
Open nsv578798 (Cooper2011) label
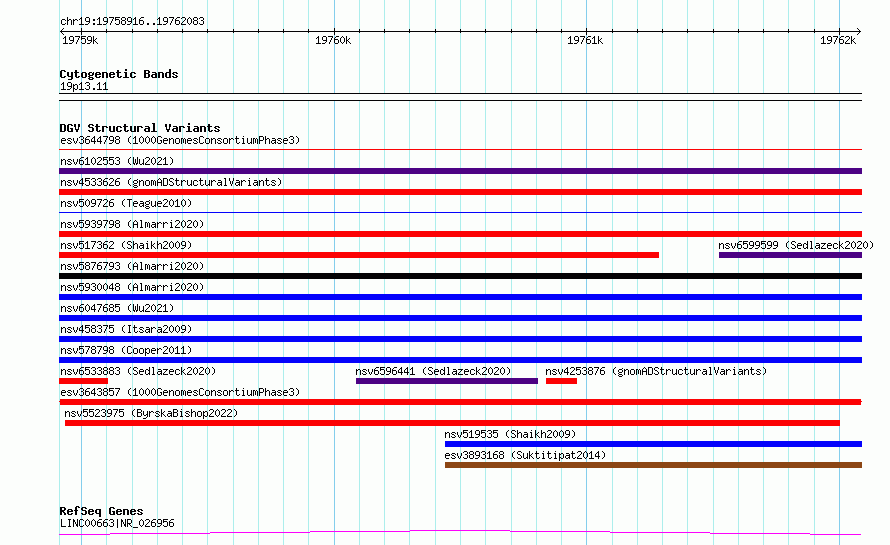pyautogui.click(x=126, y=350)
